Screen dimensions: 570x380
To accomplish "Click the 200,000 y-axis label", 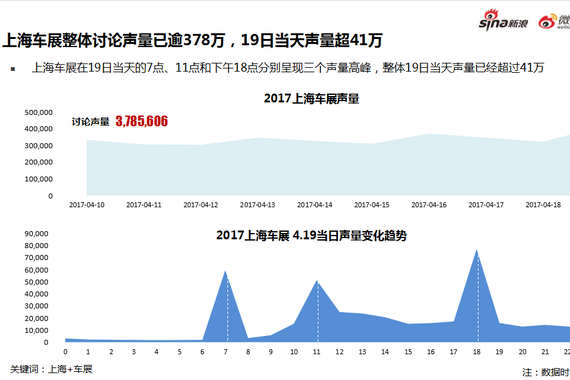I will (39, 162).
